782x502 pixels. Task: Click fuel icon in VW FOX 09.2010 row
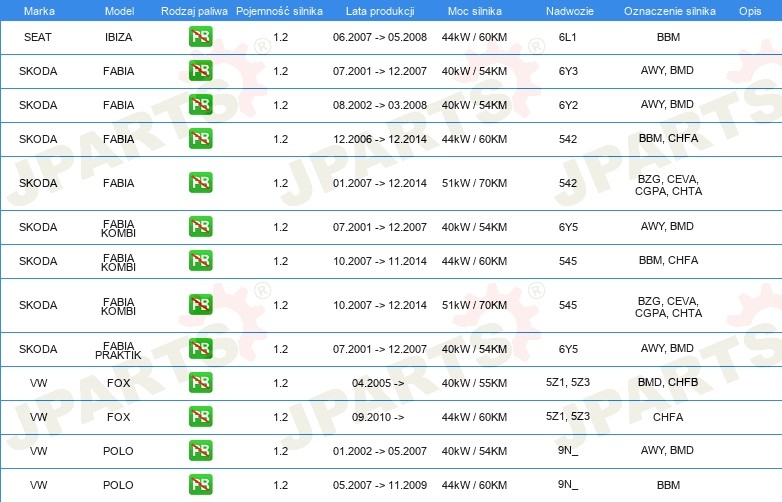[x=200, y=416]
